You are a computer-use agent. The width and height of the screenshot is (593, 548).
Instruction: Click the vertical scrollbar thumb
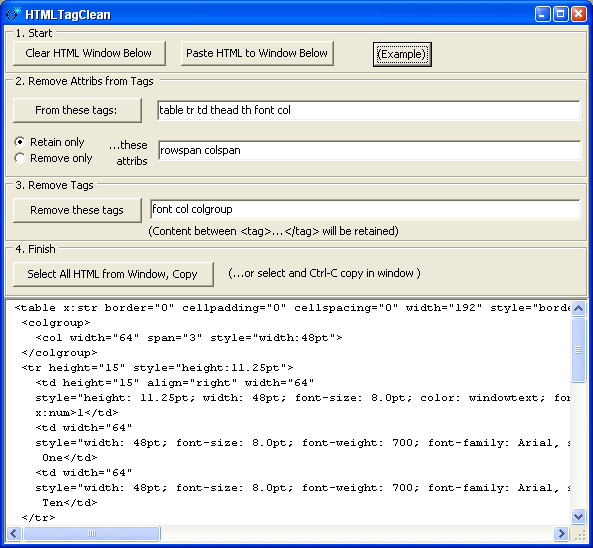tap(578, 350)
